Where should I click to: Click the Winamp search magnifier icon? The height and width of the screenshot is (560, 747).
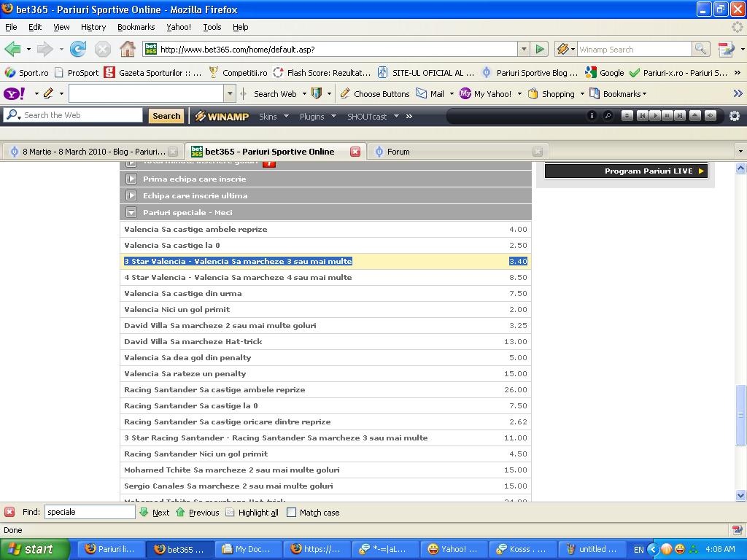coord(700,49)
